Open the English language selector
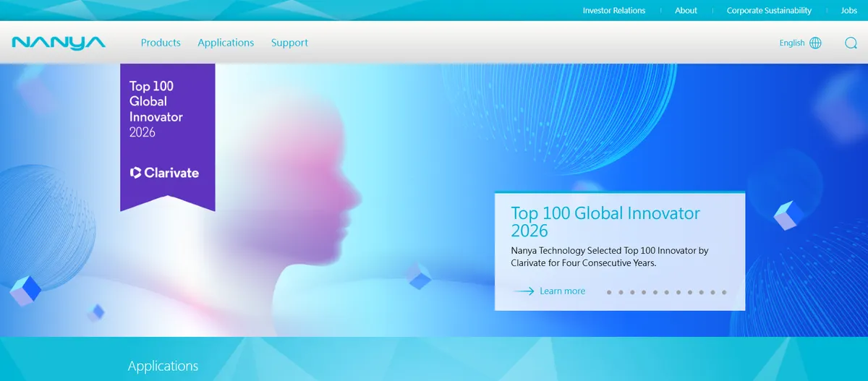The width and height of the screenshot is (868, 381). point(792,43)
